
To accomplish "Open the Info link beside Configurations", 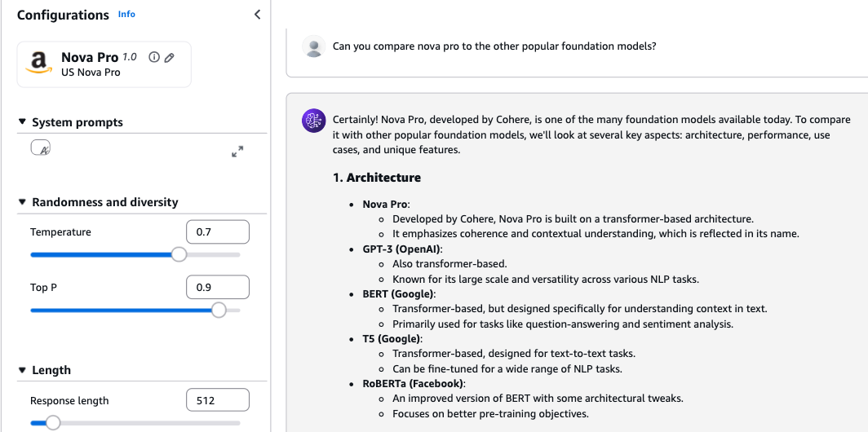I will click(x=126, y=15).
